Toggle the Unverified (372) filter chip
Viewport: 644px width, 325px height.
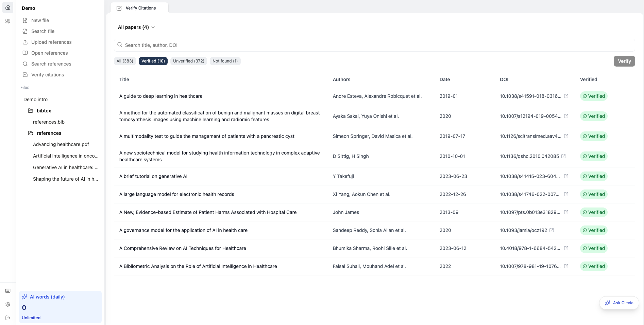pyautogui.click(x=188, y=61)
